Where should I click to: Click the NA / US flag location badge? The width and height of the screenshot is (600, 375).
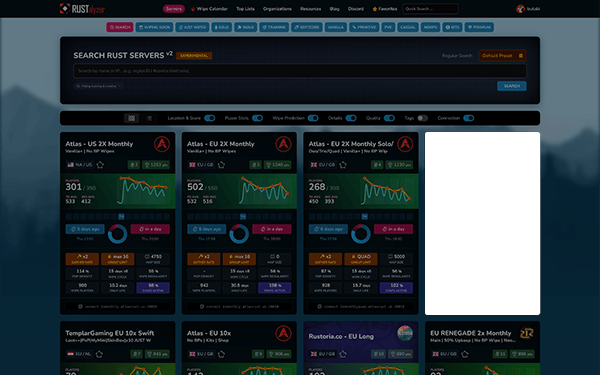coord(80,165)
